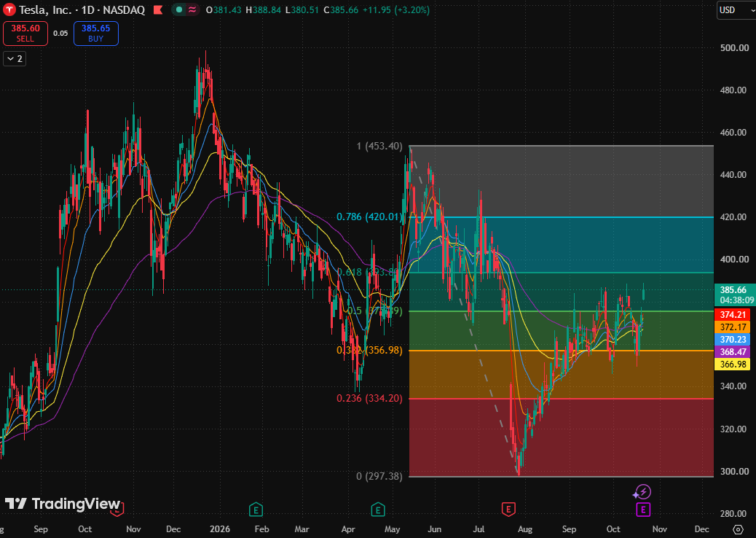
Task: Open the USD currency dropdown
Action: 736,10
